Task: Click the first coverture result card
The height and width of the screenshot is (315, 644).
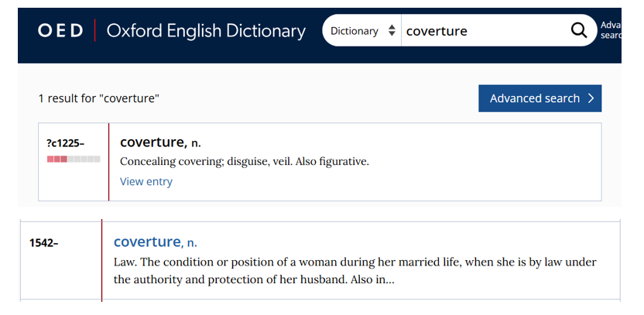Action: pyautogui.click(x=320, y=162)
